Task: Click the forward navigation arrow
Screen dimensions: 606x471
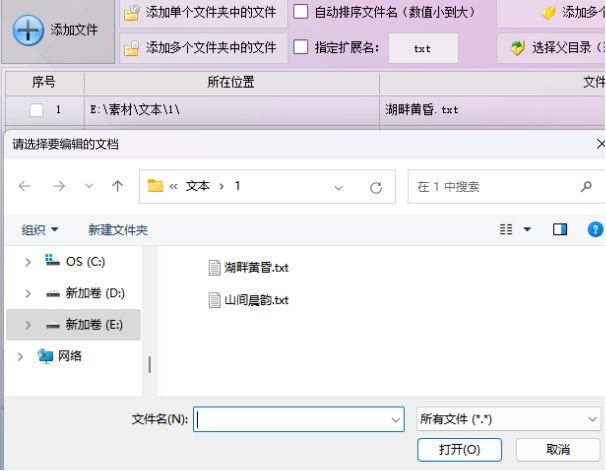Action: 59,186
